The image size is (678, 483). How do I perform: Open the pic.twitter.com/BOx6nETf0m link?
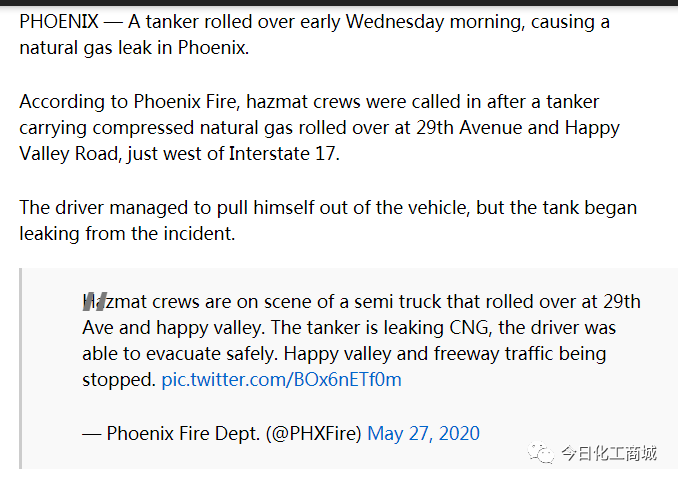[x=281, y=380]
